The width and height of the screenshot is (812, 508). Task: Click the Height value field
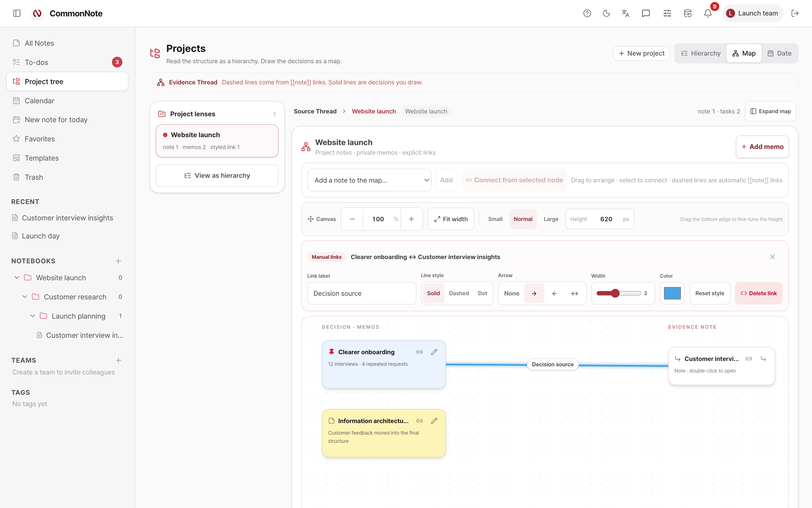pyautogui.click(x=606, y=219)
